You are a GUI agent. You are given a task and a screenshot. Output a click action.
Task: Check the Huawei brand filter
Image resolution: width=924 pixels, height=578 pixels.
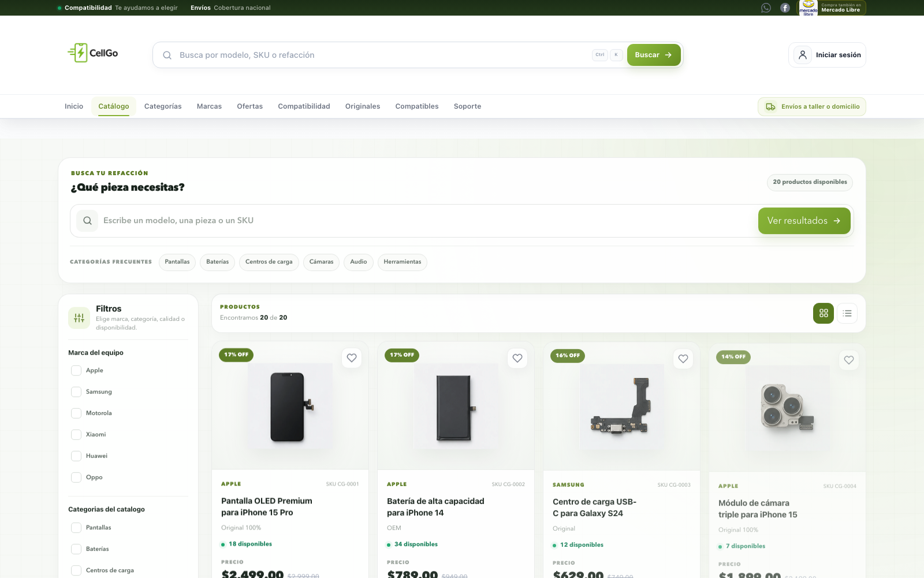pos(76,456)
